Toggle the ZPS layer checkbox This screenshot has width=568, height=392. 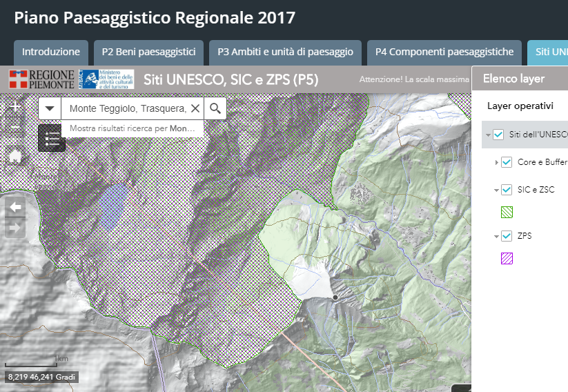click(x=507, y=236)
